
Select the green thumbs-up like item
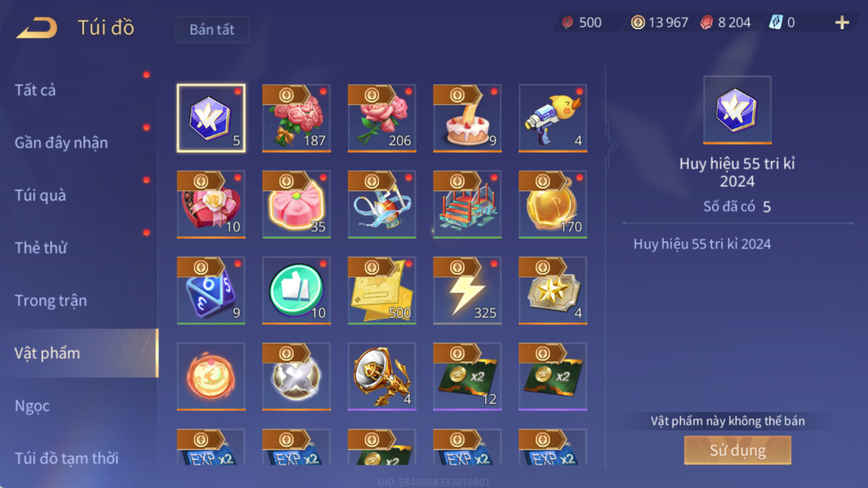(x=297, y=290)
